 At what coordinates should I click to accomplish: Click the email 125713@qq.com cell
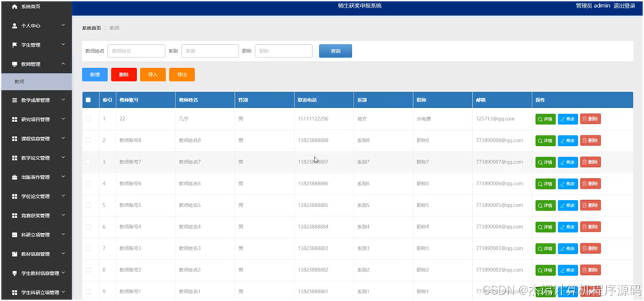[x=495, y=119]
